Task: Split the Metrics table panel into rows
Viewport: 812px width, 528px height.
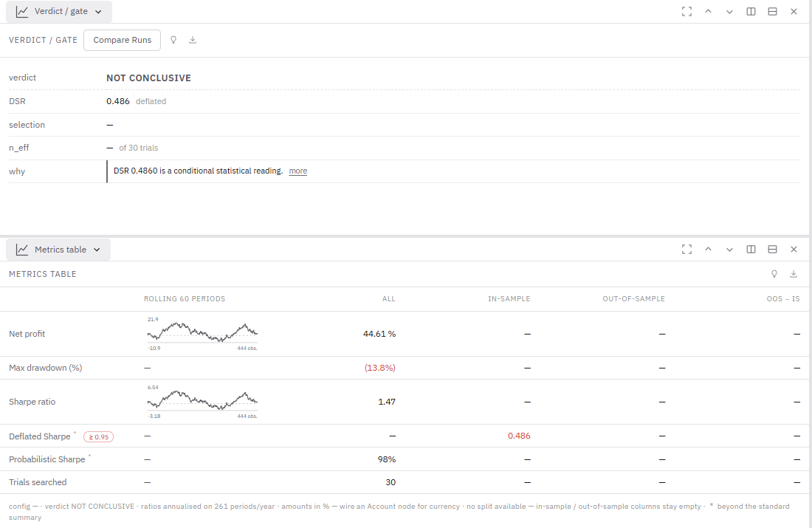Action: click(772, 250)
